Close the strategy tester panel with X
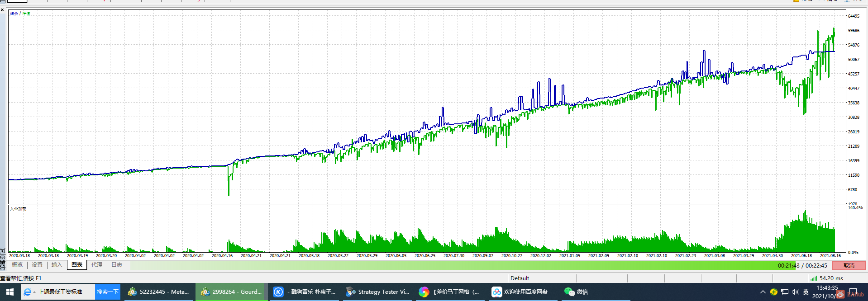Viewport: 868px width, 301px height. pyautogui.click(x=2, y=9)
